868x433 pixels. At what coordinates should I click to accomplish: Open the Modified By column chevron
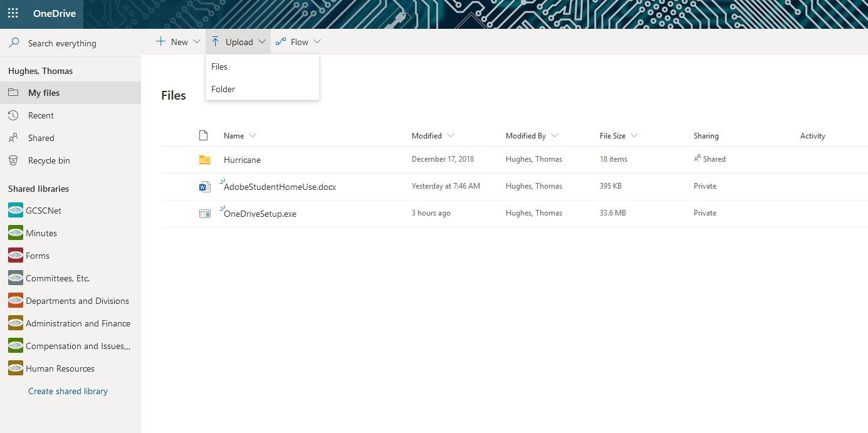coord(555,135)
